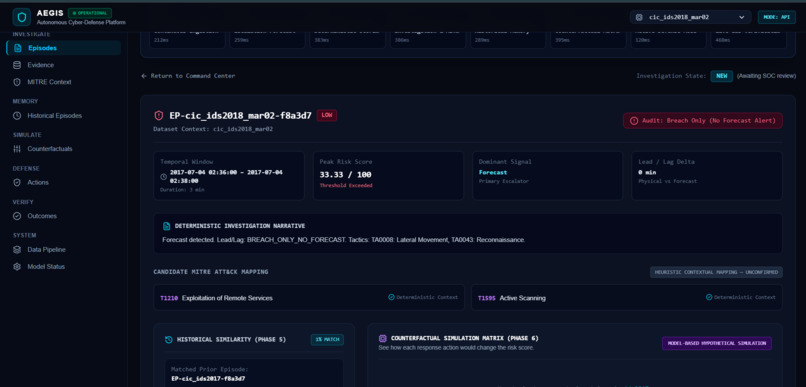This screenshot has height=387, width=806.
Task: Click matched prior episode EP-cic_ids2017-f8a3d7
Action: (x=208, y=379)
